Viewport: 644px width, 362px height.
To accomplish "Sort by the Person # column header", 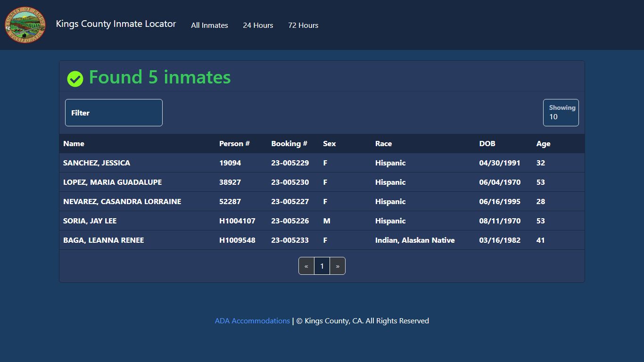I will (x=234, y=144).
